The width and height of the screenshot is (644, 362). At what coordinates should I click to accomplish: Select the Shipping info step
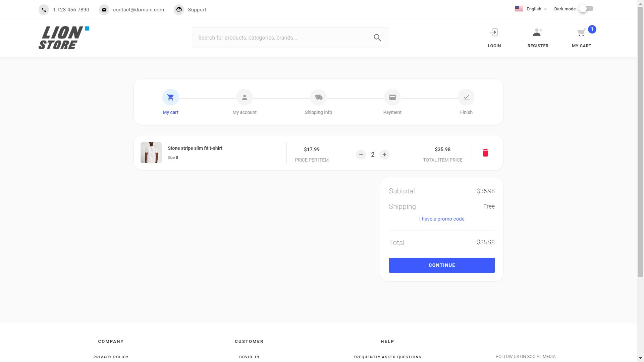click(x=318, y=98)
